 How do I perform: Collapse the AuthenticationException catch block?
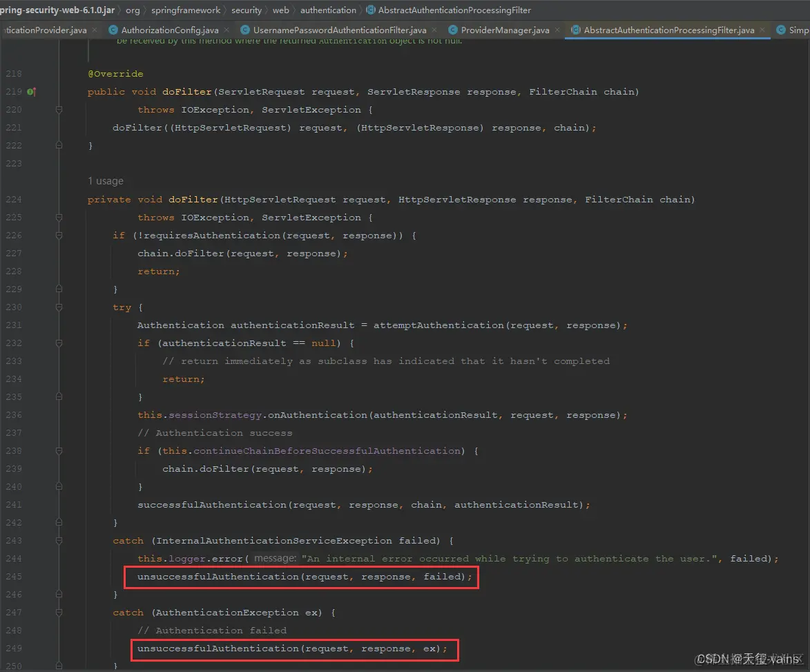pyautogui.click(x=58, y=612)
